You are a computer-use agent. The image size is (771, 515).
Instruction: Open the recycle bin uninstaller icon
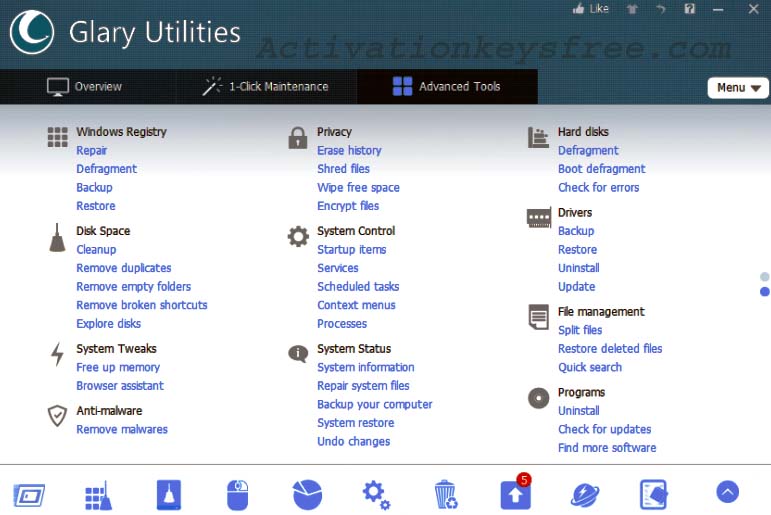tap(445, 495)
